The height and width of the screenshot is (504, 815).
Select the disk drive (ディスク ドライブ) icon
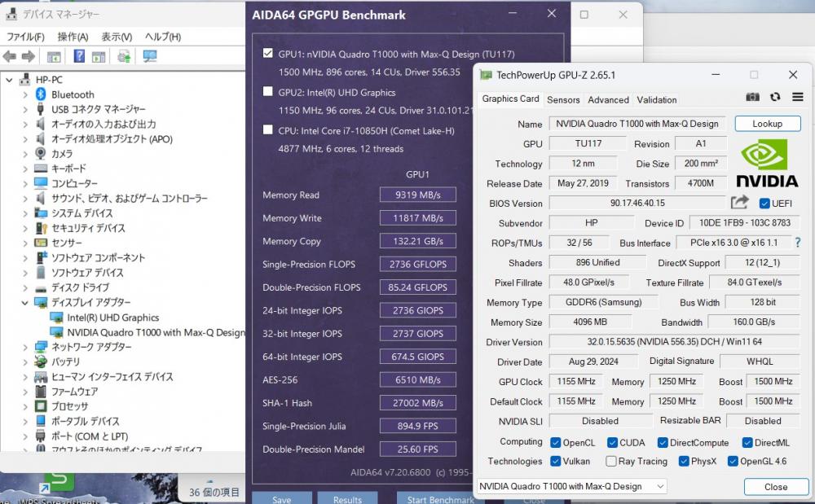tap(41, 288)
